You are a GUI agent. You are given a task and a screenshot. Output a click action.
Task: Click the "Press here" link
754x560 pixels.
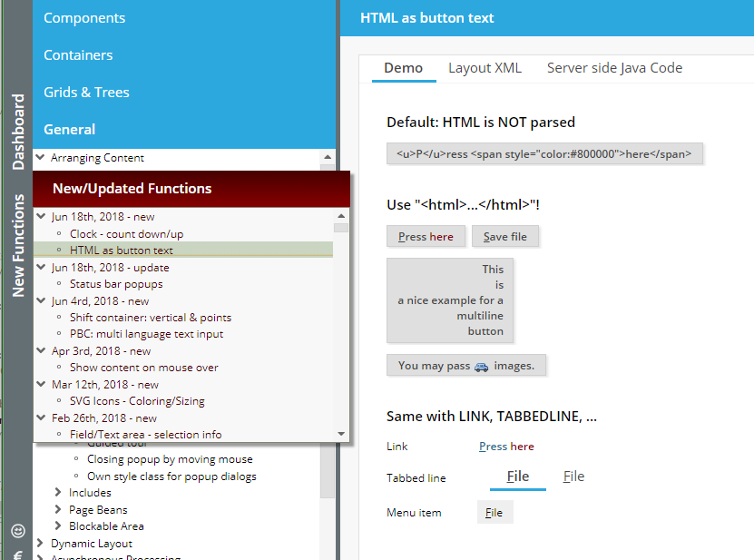(506, 447)
